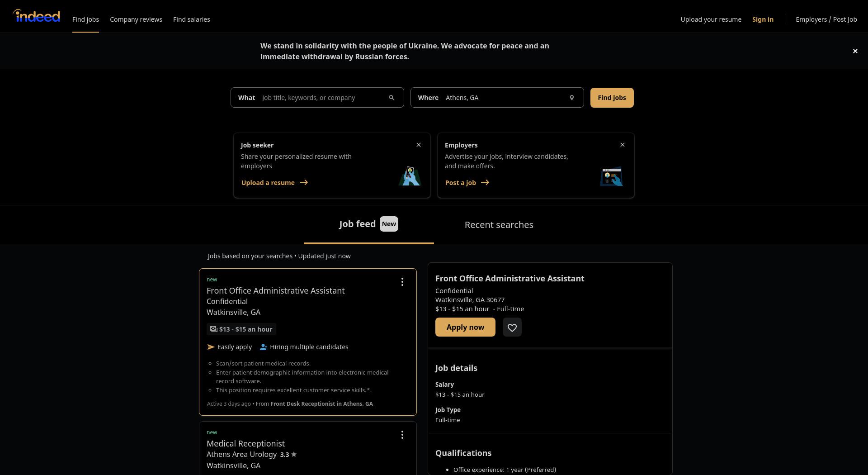Image resolution: width=868 pixels, height=475 pixels.
Task: Click the search magnifier icon in What field
Action: pyautogui.click(x=392, y=98)
